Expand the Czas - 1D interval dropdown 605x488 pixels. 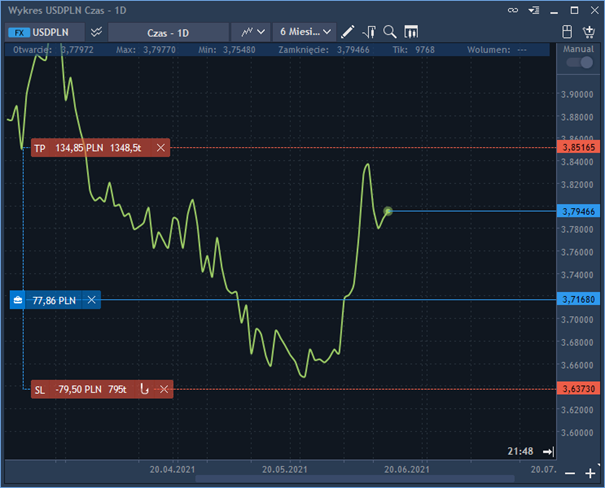click(167, 32)
